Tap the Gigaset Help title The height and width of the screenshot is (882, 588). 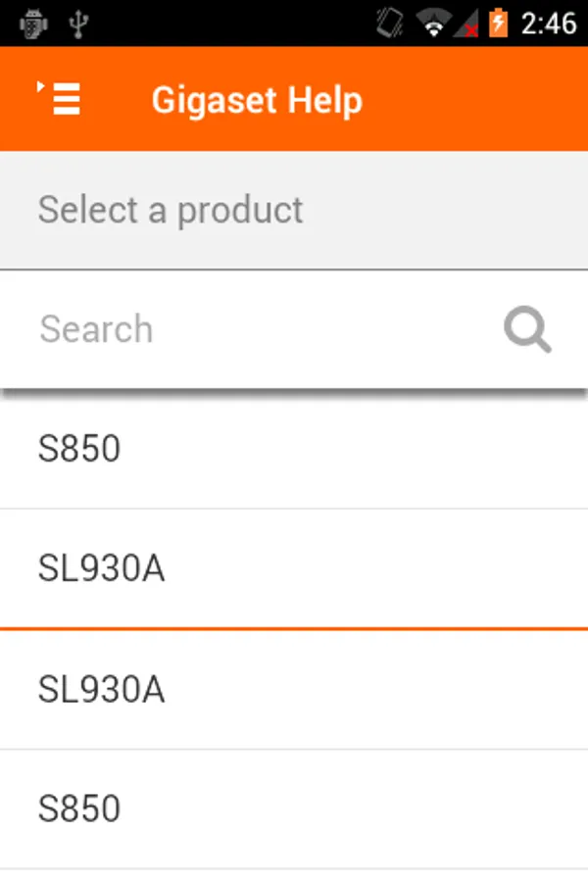257,100
